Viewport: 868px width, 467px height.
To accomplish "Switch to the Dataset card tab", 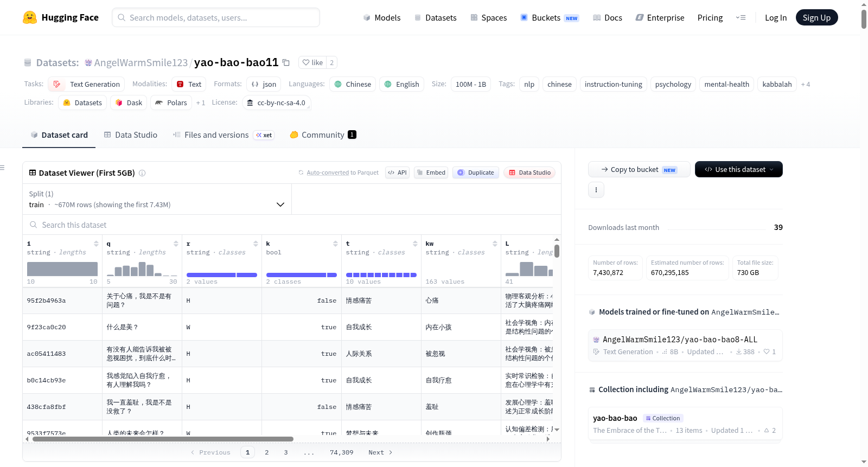I will [59, 135].
